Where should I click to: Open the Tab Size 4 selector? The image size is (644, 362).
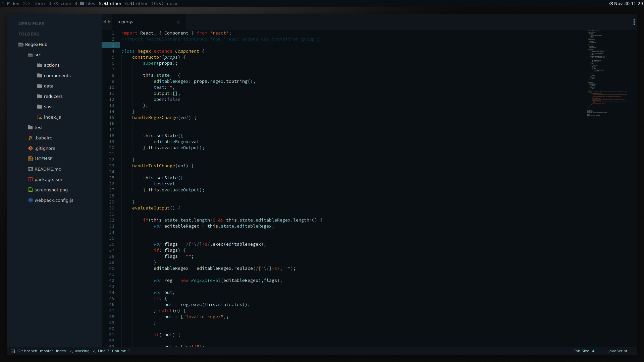584,351
